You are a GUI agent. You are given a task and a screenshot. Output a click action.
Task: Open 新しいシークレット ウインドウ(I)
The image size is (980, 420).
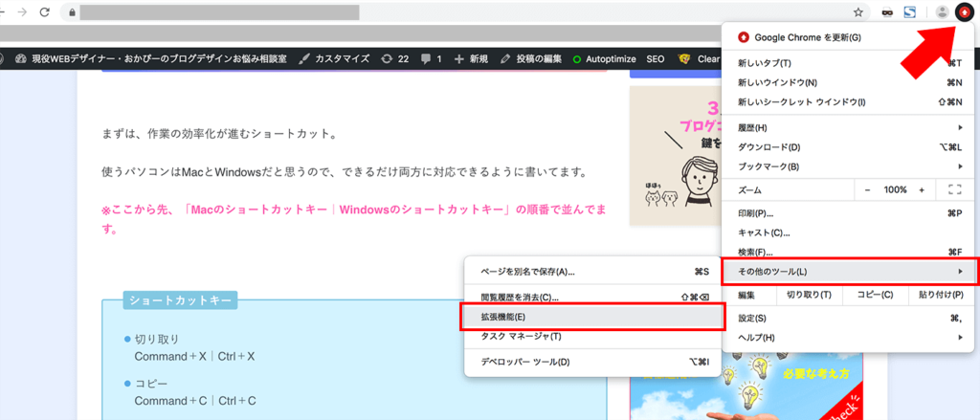pos(848,101)
